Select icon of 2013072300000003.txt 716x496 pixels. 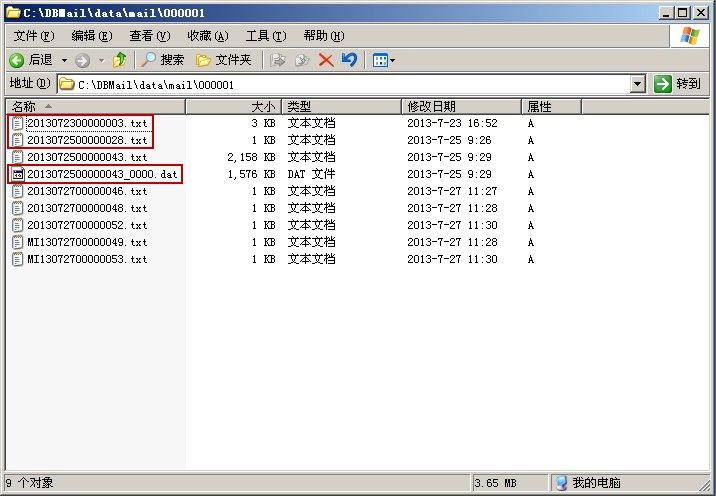coord(17,123)
